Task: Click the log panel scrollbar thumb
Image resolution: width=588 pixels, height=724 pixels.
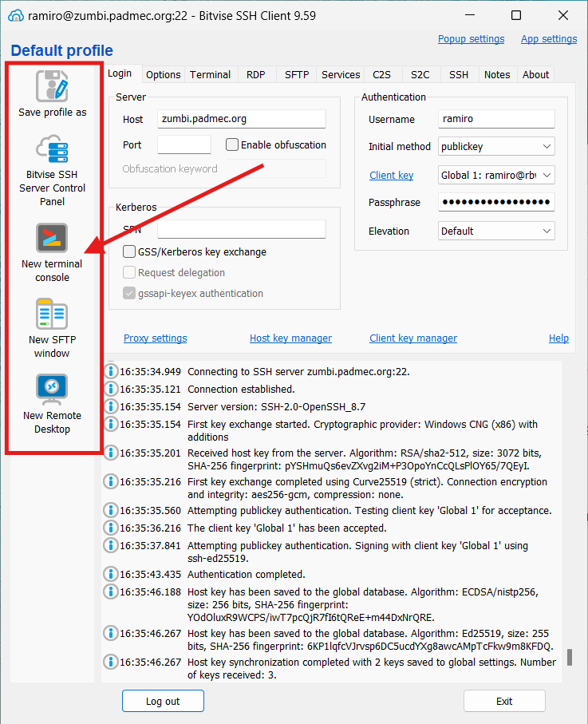Action: (x=570, y=657)
